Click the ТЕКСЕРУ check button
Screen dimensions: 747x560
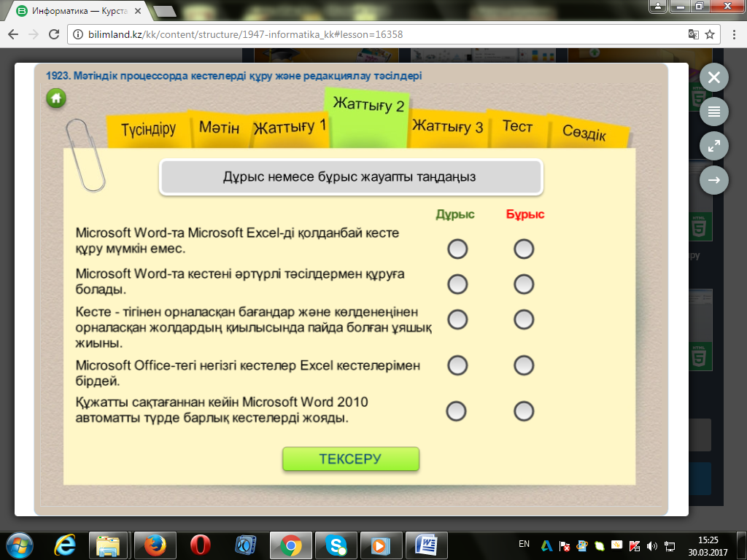pyautogui.click(x=351, y=459)
